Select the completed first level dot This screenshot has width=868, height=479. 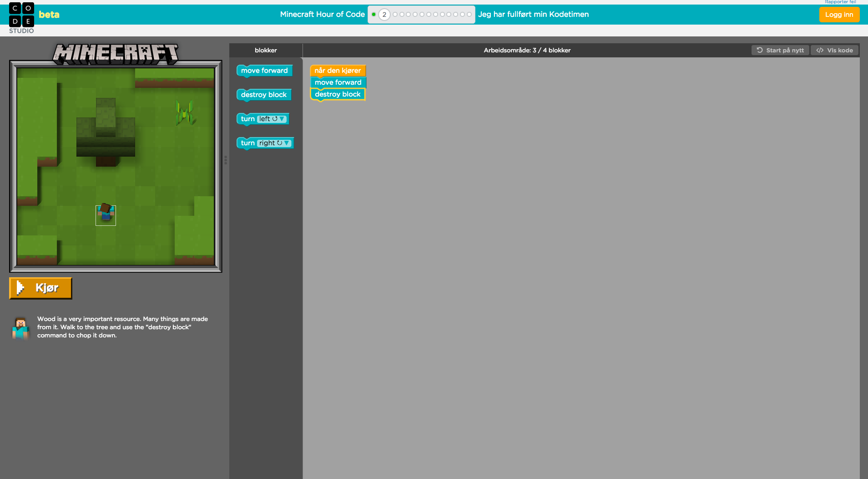[x=373, y=15]
